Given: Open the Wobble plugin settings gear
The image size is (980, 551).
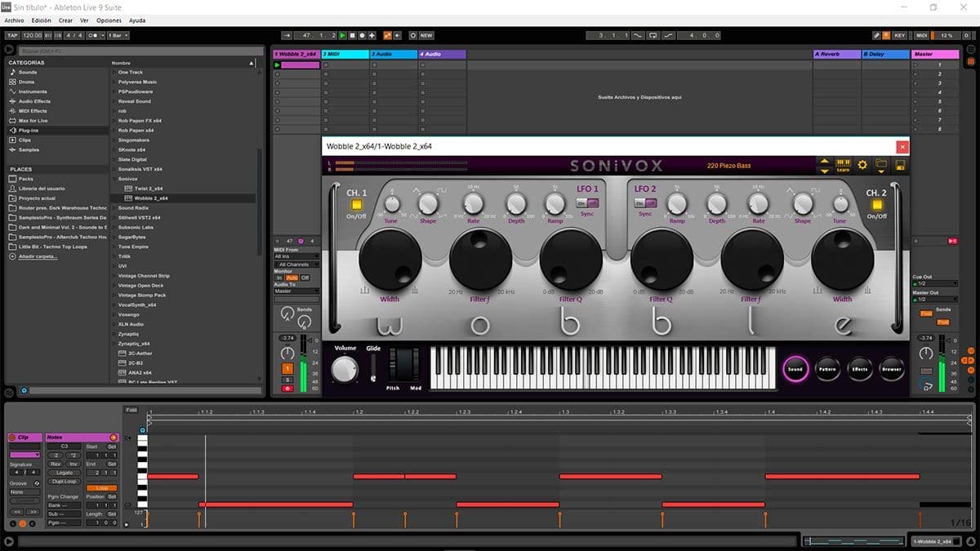Looking at the screenshot, I should pyautogui.click(x=862, y=165).
